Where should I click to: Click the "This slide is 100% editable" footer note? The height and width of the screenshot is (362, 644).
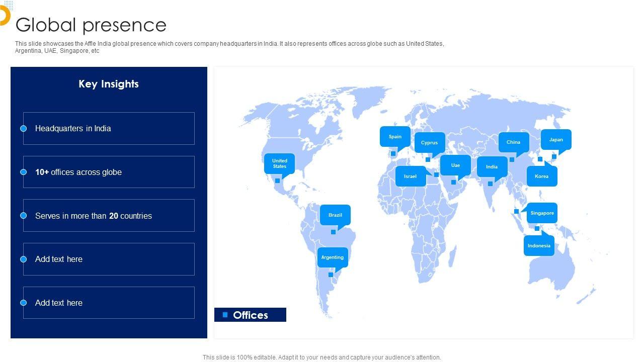322,357
